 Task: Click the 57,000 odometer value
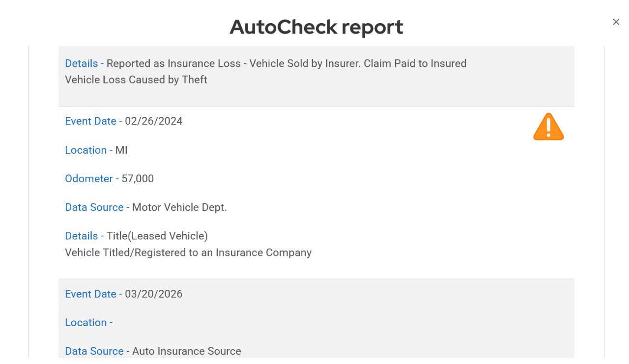(138, 179)
